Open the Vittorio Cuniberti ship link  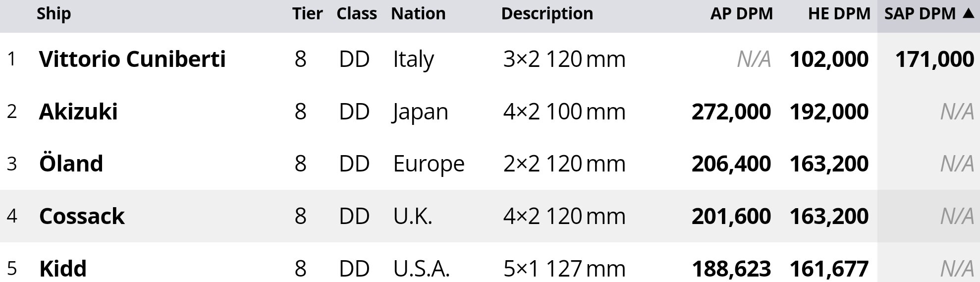click(x=132, y=59)
